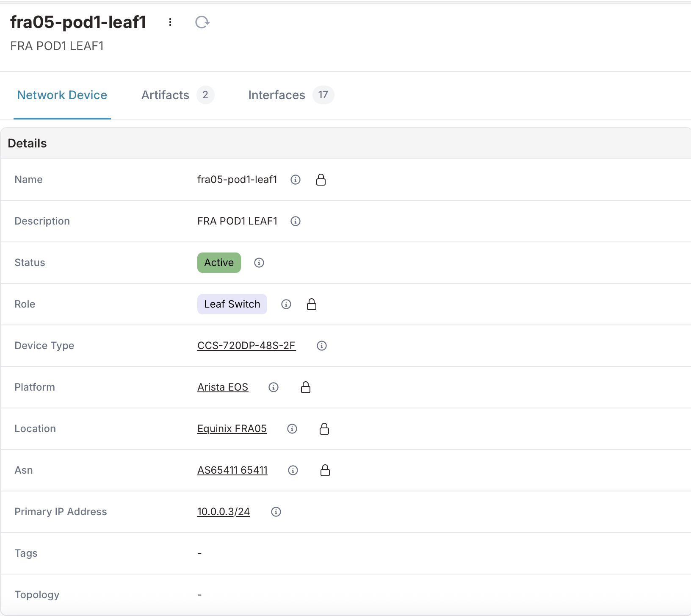Click the Artifacts count badge 2

point(205,95)
